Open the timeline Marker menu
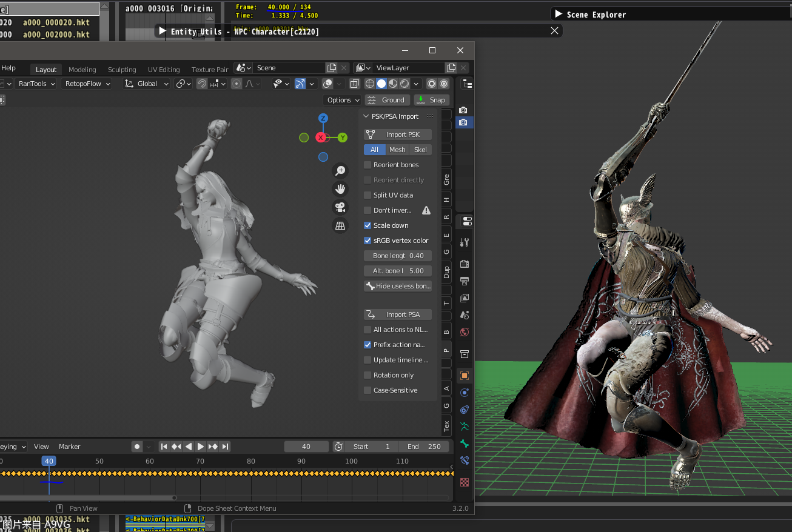 tap(69, 447)
